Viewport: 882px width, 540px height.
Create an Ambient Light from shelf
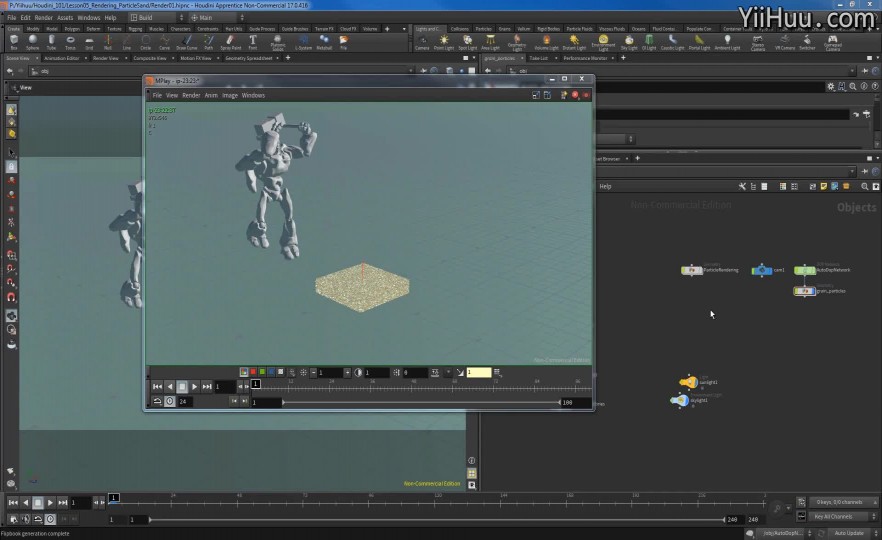[727, 42]
